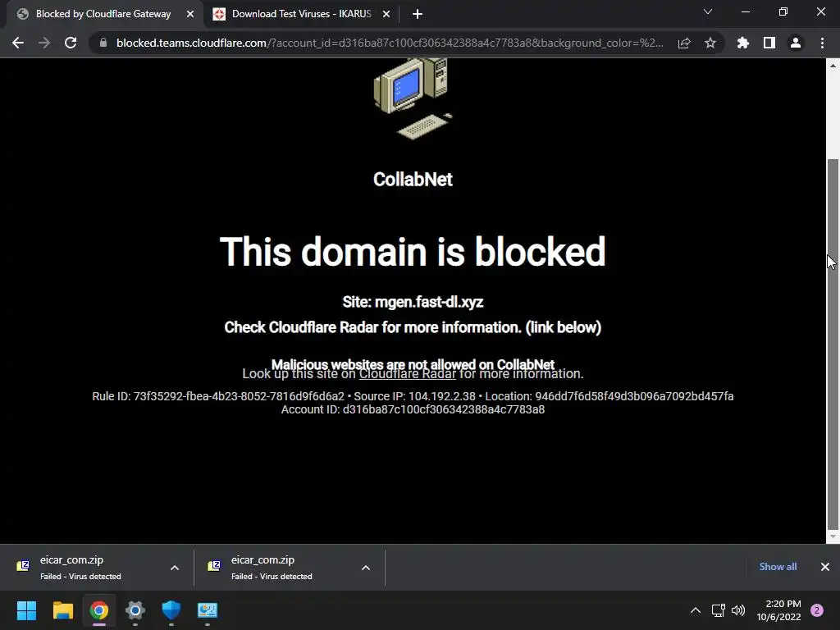Open the Windows Start menu
Viewport: 840px width, 630px height.
[26, 610]
